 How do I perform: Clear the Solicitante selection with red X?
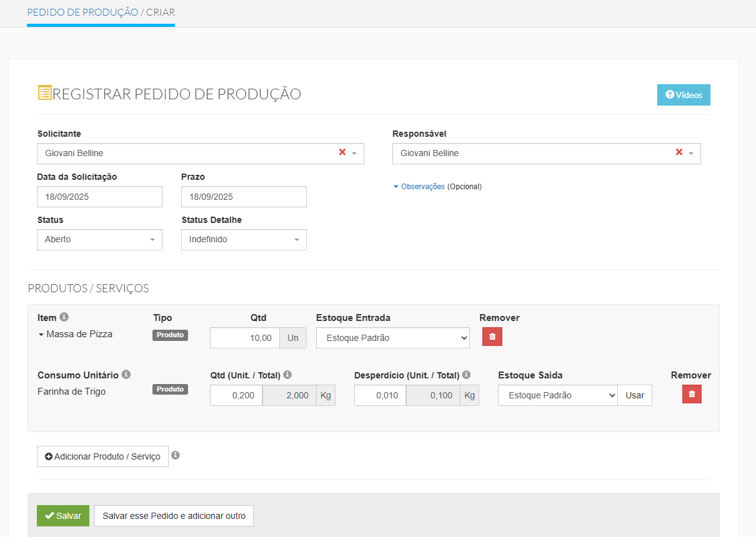click(x=342, y=152)
